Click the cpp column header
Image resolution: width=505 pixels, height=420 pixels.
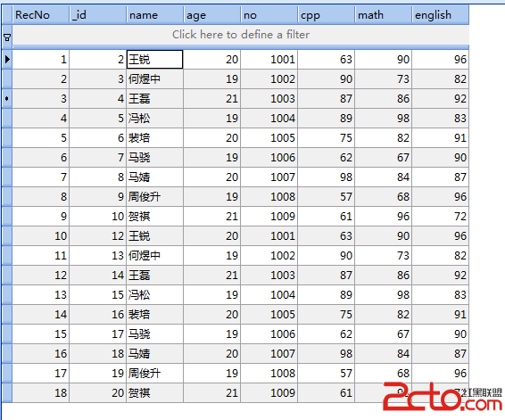coord(326,15)
